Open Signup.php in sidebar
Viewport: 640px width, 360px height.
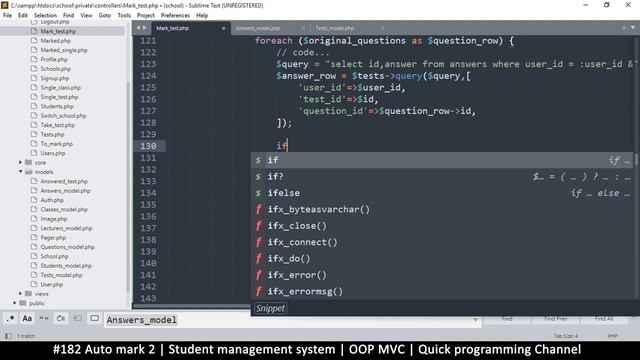(x=55, y=78)
